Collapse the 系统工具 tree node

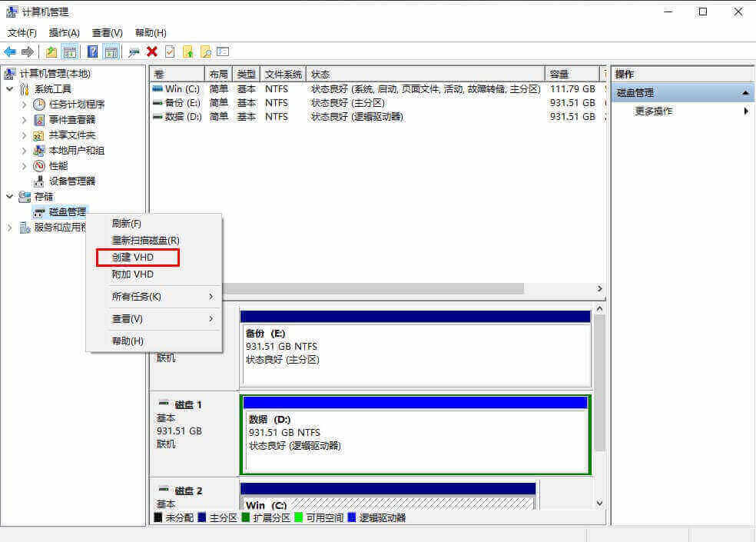click(9, 89)
